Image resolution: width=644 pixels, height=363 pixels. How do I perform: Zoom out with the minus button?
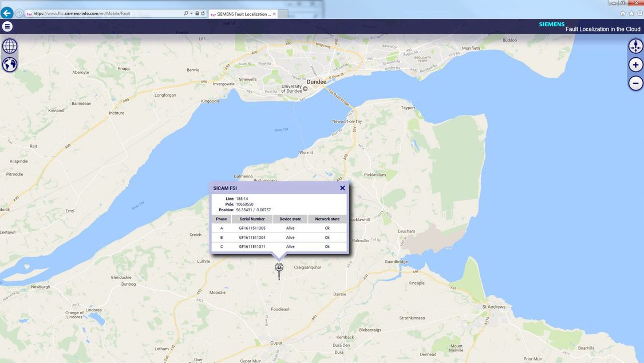coord(635,83)
